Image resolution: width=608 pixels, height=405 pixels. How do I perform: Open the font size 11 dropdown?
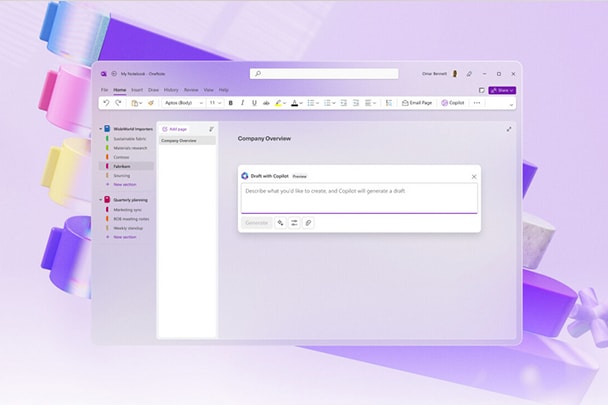coord(215,103)
